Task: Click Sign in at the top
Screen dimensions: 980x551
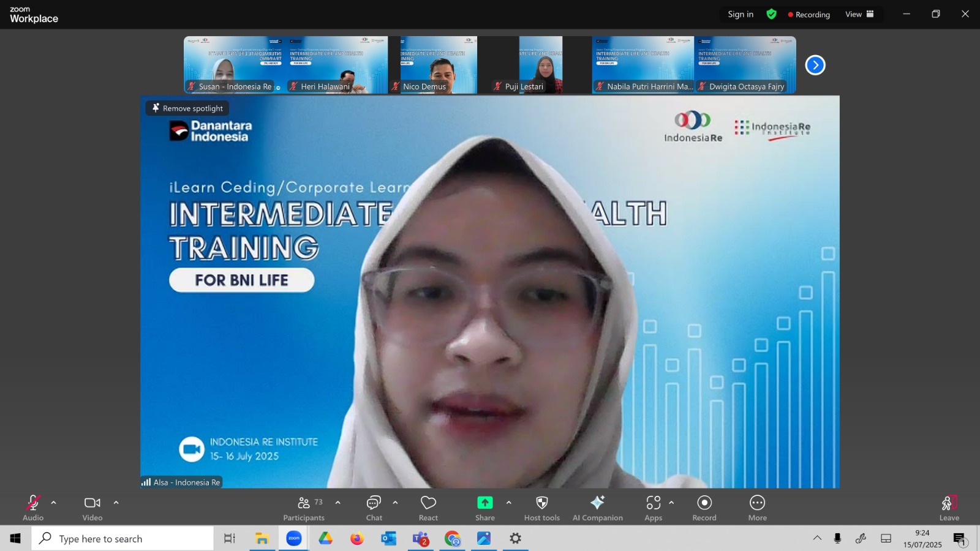Action: point(741,14)
